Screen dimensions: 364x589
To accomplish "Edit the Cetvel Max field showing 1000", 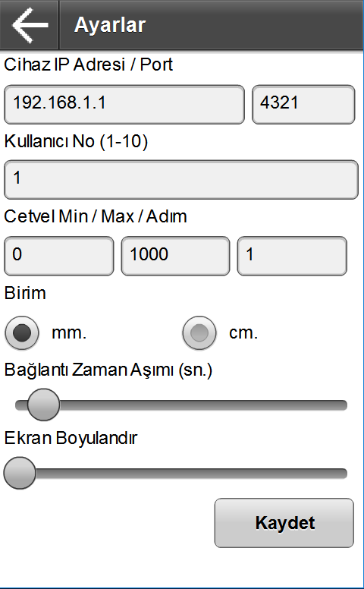I will click(x=175, y=256).
